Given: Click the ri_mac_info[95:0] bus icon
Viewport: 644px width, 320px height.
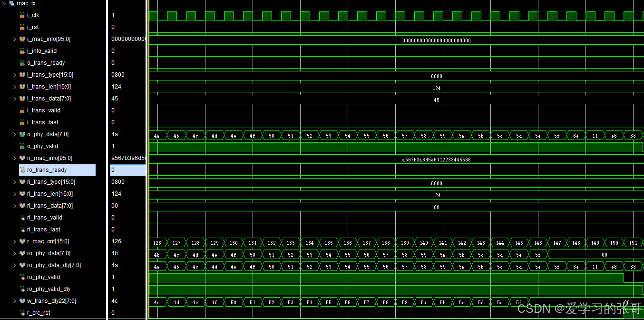Looking at the screenshot, I should click(x=22, y=158).
